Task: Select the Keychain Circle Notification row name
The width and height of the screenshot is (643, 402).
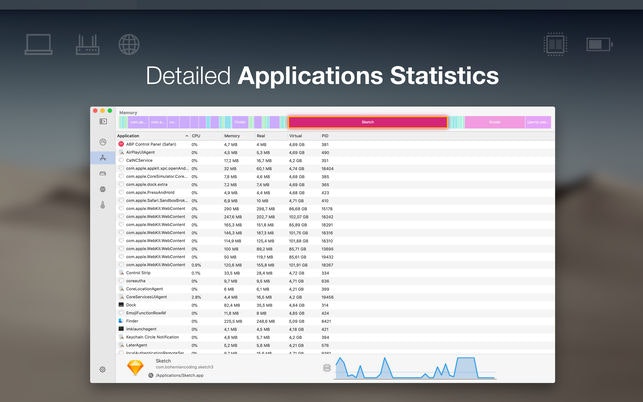Action: 153,337
